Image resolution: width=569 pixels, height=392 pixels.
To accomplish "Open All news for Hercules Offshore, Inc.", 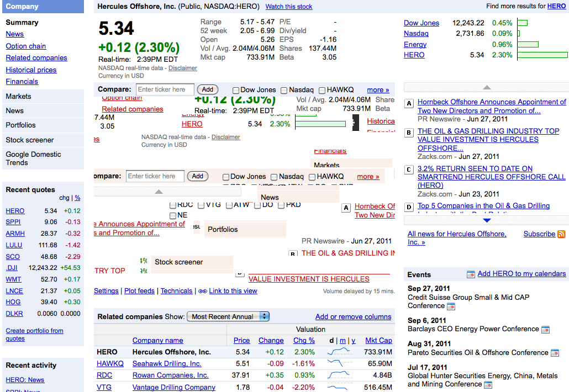I will coord(457,238).
